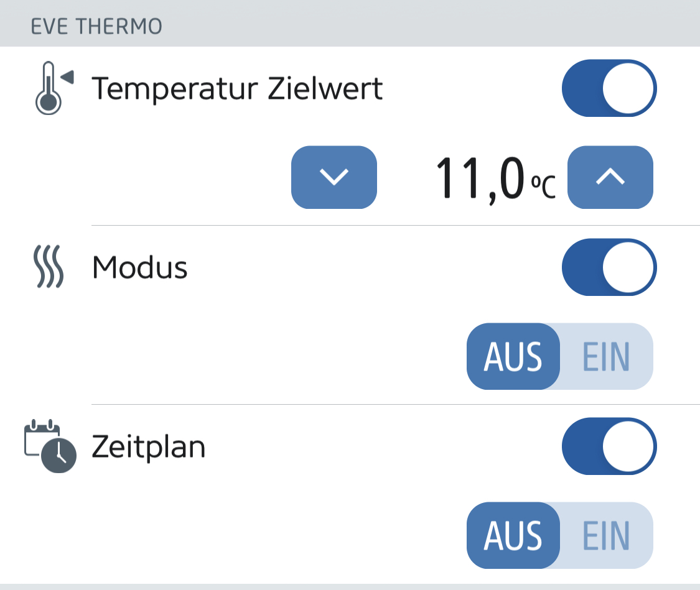Toggle the Temperatur Zielwert switch
This screenshot has width=700, height=590.
pyautogui.click(x=609, y=88)
